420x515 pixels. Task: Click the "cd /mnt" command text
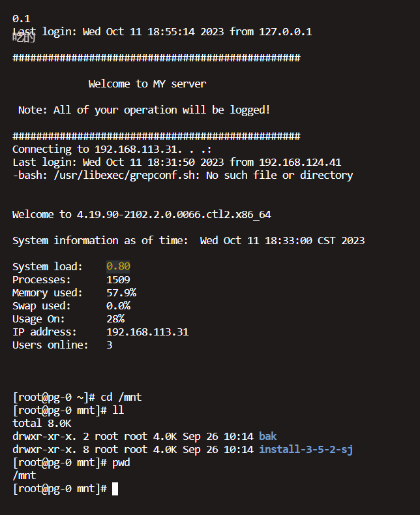[121, 398]
